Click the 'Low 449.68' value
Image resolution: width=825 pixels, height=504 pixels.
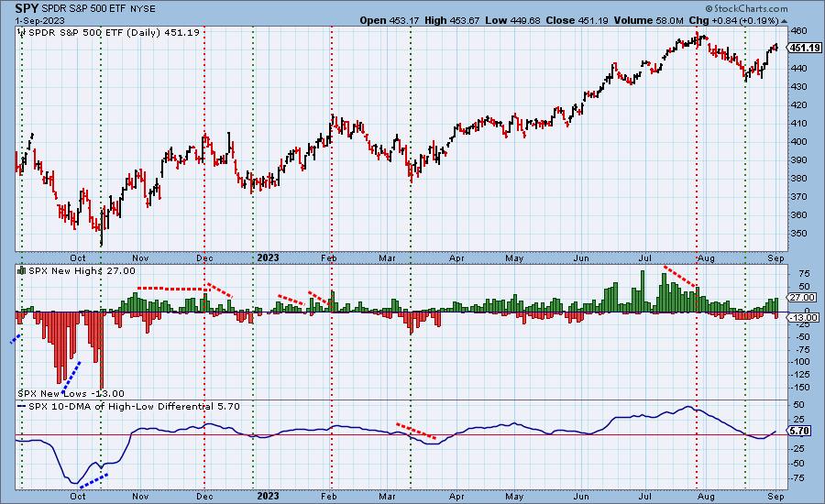(513, 20)
